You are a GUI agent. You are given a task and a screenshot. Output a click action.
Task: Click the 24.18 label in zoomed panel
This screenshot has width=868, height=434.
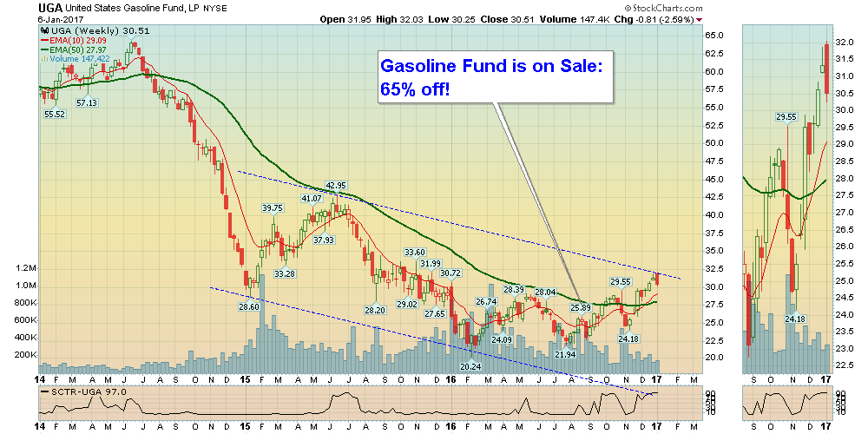pyautogui.click(x=795, y=319)
